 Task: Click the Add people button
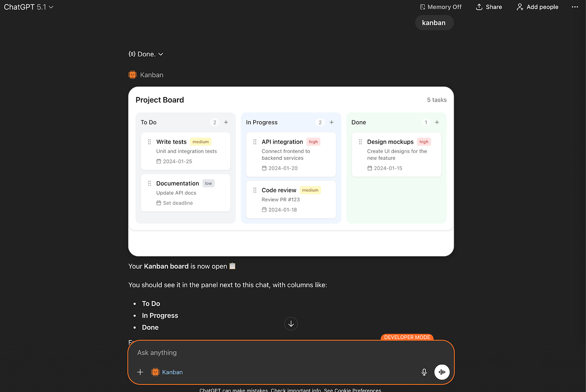pyautogui.click(x=537, y=7)
